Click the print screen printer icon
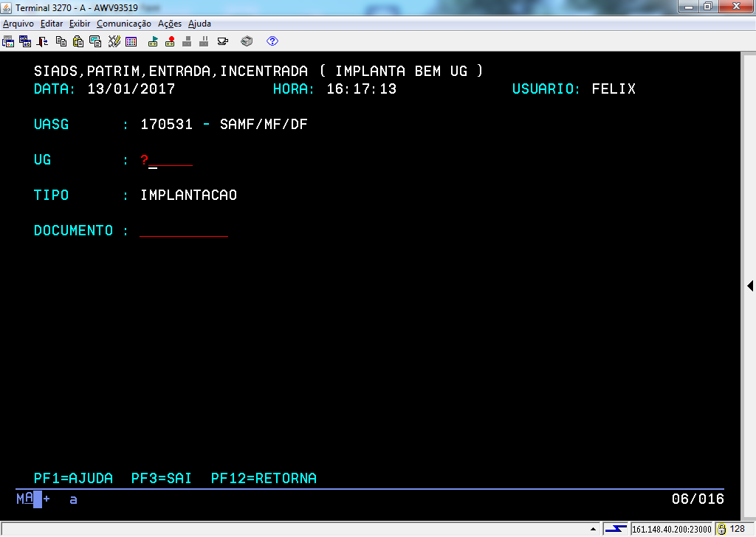756x537 pixels. point(247,41)
